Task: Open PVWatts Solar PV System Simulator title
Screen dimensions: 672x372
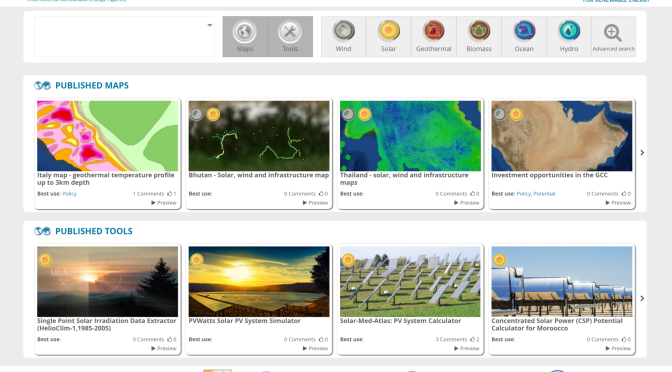Action: [x=245, y=321]
